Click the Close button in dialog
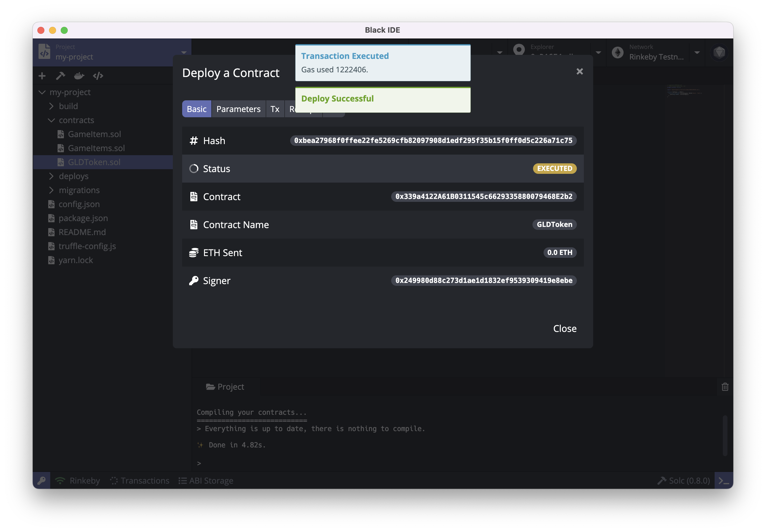 [x=565, y=329]
